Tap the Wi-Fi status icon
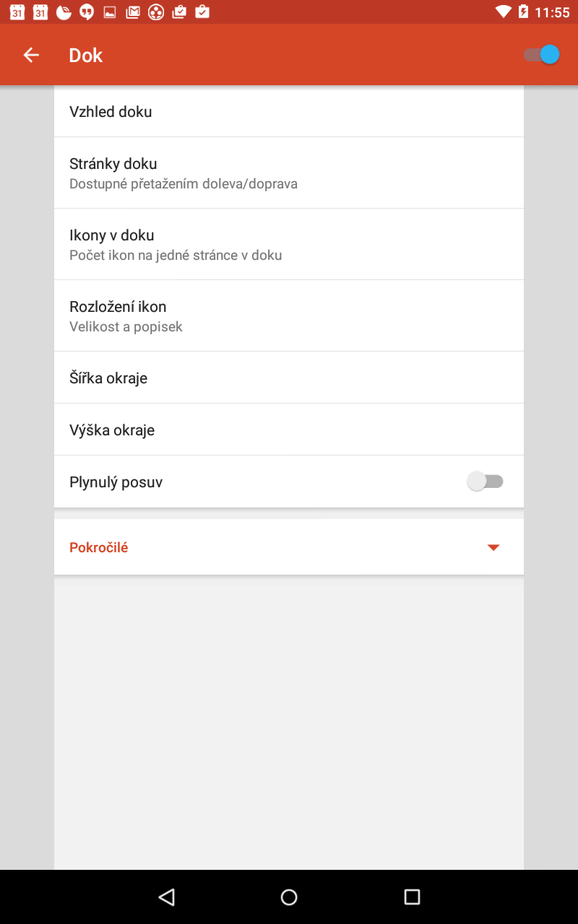 click(504, 12)
